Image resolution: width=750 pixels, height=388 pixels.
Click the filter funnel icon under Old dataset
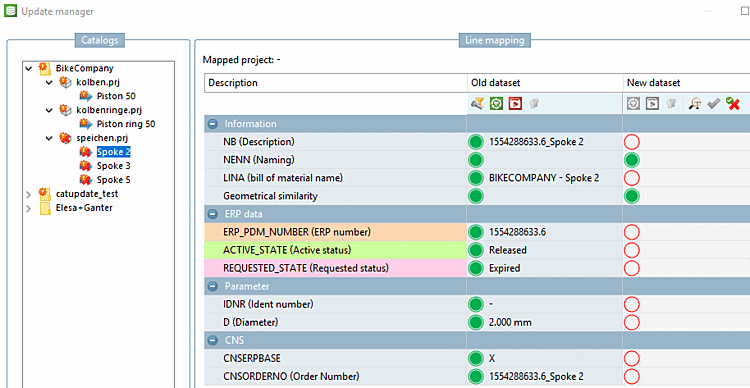(x=477, y=103)
